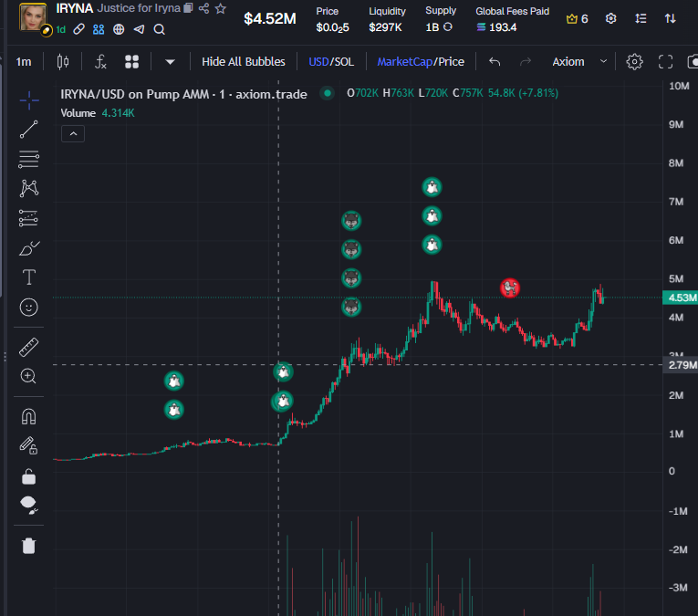Open the emoji icons tool
698x616 pixels.
click(29, 308)
